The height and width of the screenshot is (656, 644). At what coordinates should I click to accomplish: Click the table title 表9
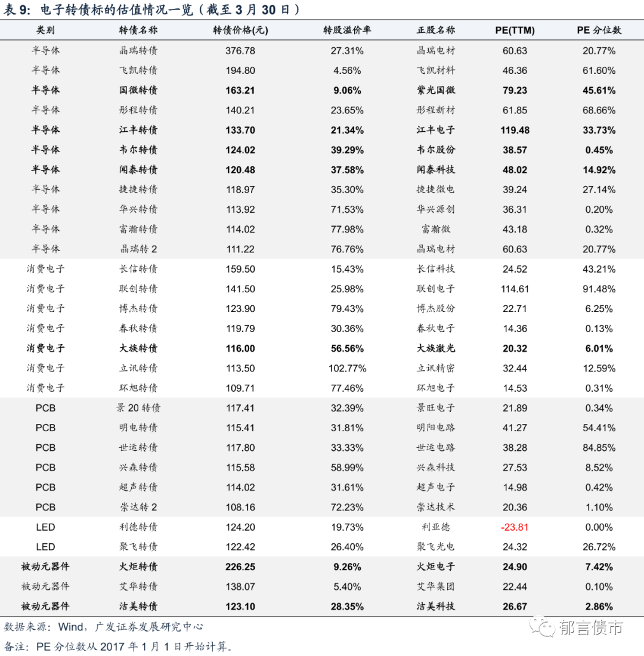click(x=151, y=9)
